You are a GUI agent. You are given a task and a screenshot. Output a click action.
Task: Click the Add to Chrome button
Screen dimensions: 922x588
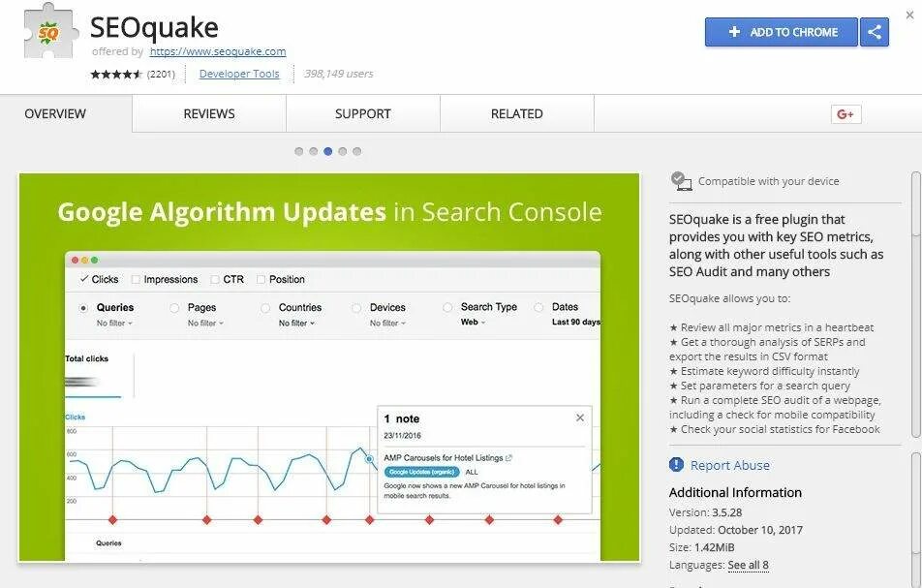(782, 32)
